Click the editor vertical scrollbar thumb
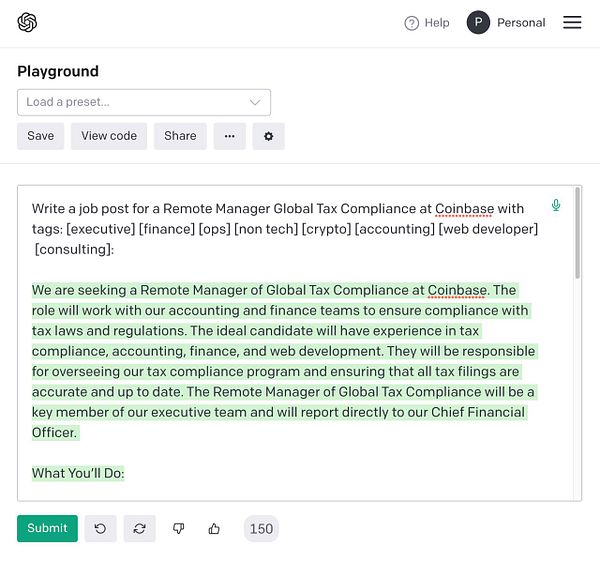This screenshot has width=600, height=561. tap(577, 233)
